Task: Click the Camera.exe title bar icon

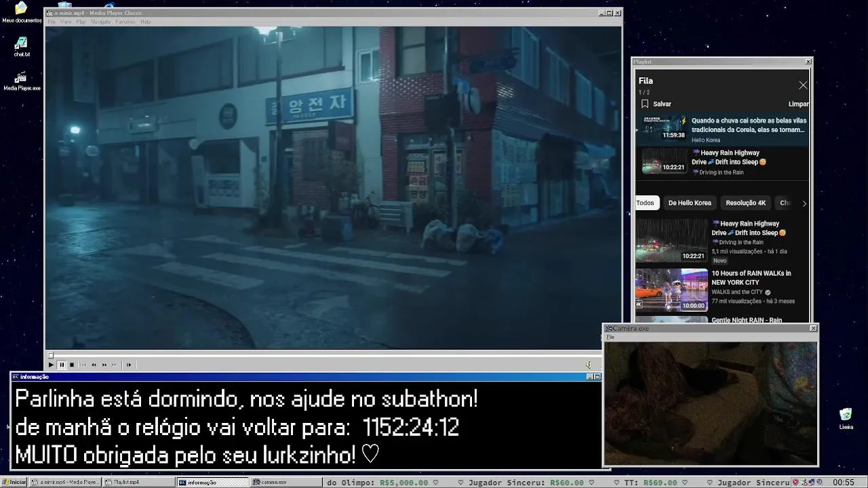Action: pyautogui.click(x=609, y=328)
